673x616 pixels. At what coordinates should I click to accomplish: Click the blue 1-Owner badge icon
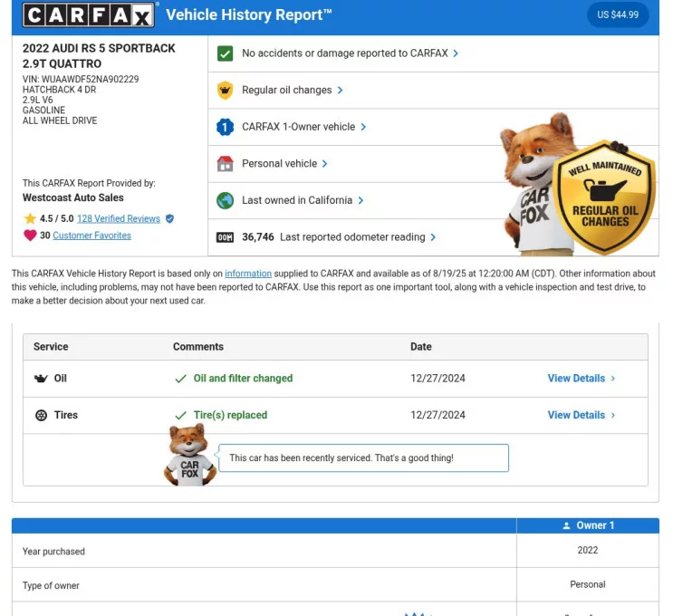(x=226, y=128)
